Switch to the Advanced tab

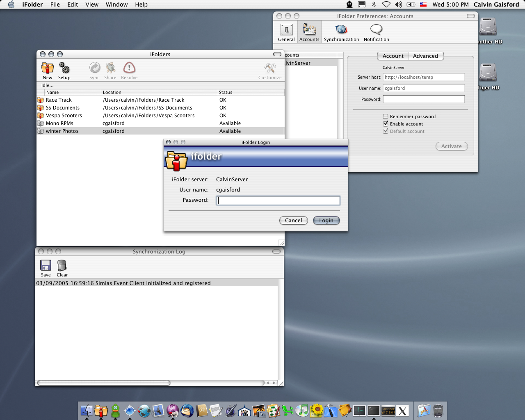coord(425,56)
